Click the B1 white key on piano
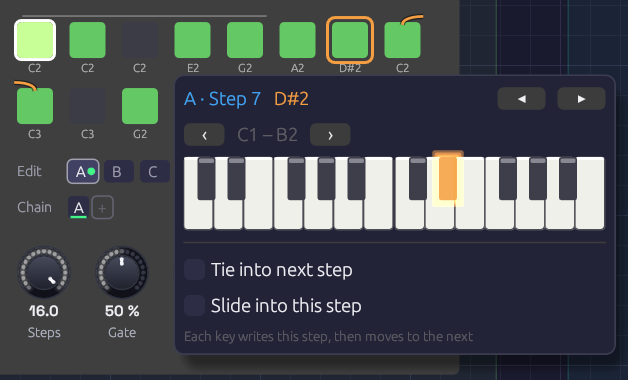Image resolution: width=628 pixels, height=380 pixels. pyautogui.click(x=378, y=215)
